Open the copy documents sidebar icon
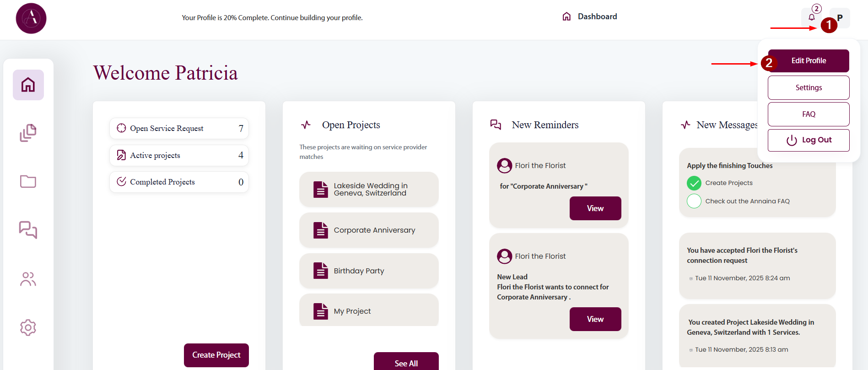Viewport: 868px width, 370px height. tap(28, 133)
